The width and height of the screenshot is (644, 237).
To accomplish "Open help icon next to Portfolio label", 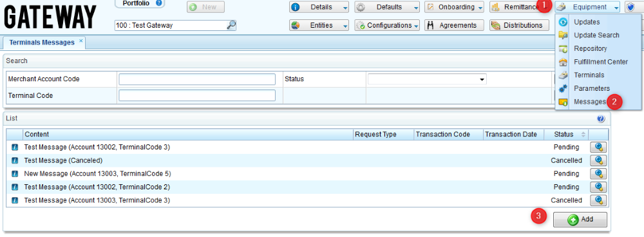I will click(x=159, y=3).
